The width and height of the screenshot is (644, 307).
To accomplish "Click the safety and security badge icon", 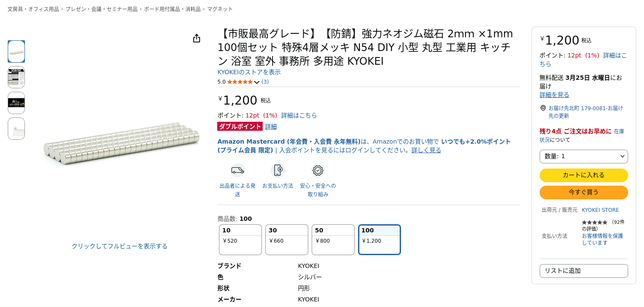I will coord(318,170).
